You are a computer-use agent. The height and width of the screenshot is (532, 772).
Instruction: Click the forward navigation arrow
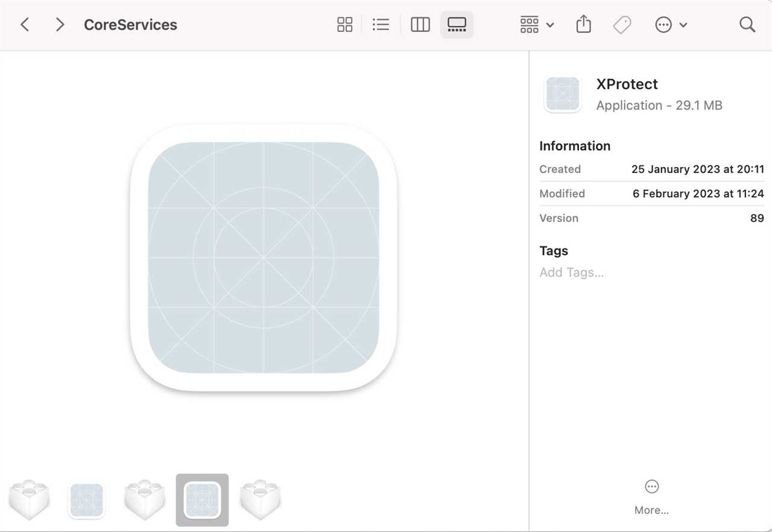[x=59, y=25]
